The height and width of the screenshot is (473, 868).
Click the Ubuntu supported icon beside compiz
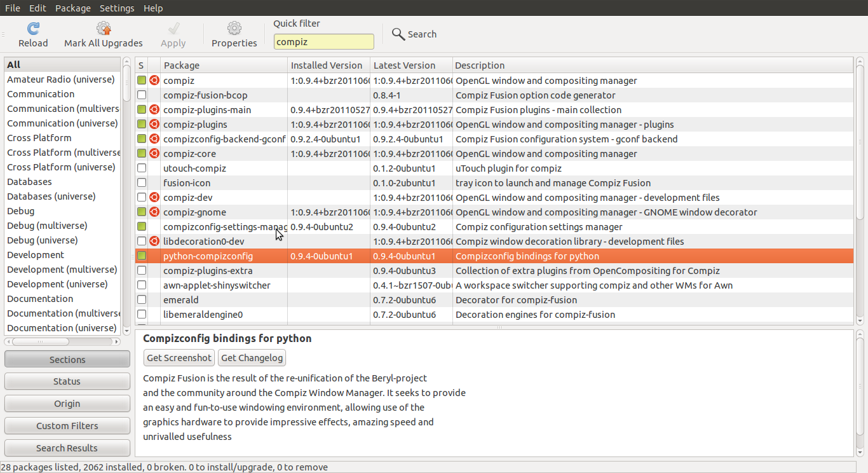click(x=154, y=81)
